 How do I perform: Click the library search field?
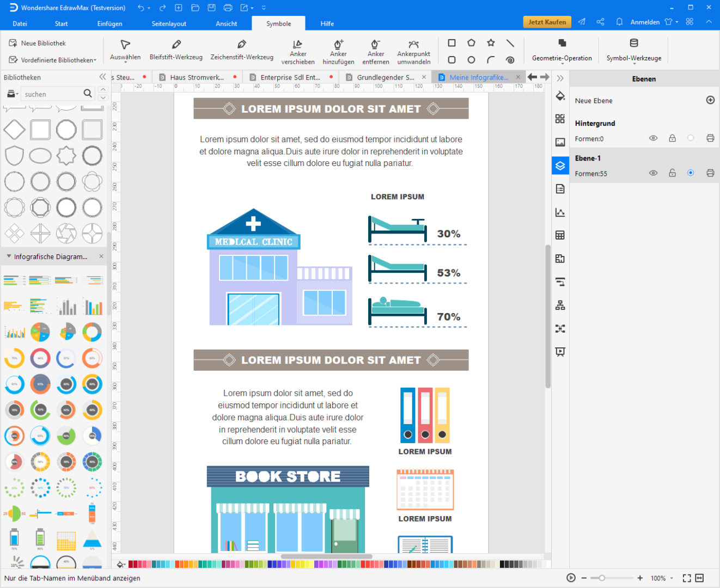tap(52, 94)
